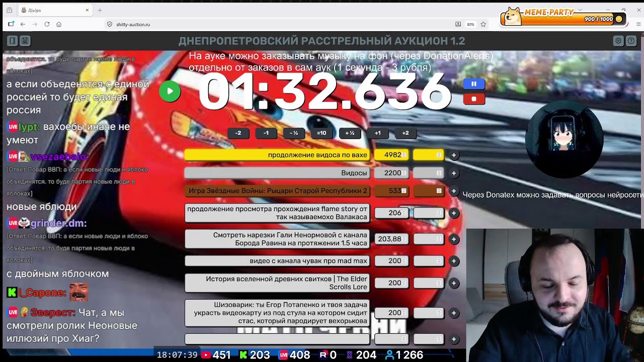Click chat username 'vsezaebalo:'
Image resolution: width=644 pixels, height=362 pixels.
59,156
